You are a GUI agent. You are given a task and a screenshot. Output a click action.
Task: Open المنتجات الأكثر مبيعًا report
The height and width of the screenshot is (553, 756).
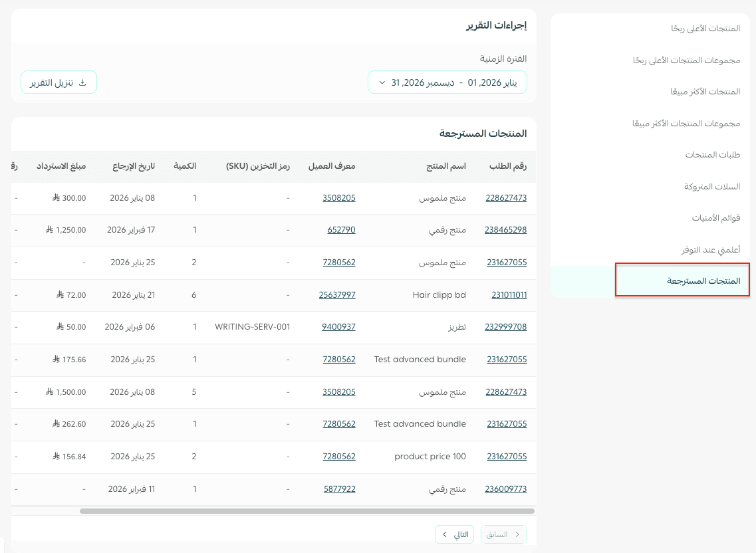[705, 92]
